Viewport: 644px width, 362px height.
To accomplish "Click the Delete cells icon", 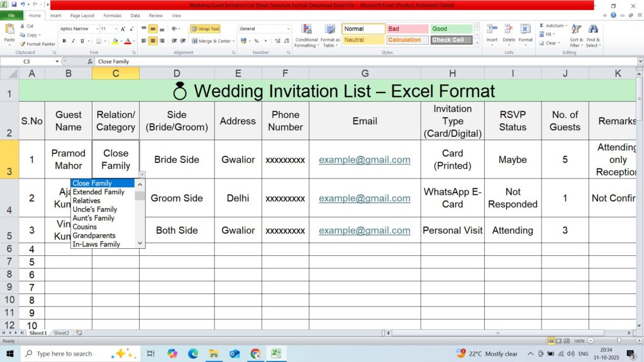I will (509, 30).
